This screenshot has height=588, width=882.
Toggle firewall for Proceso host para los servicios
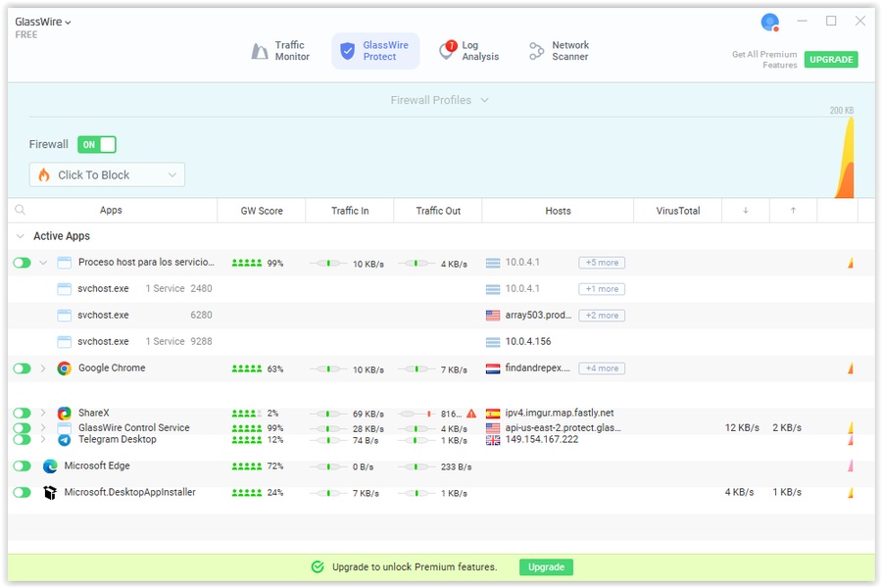22,263
